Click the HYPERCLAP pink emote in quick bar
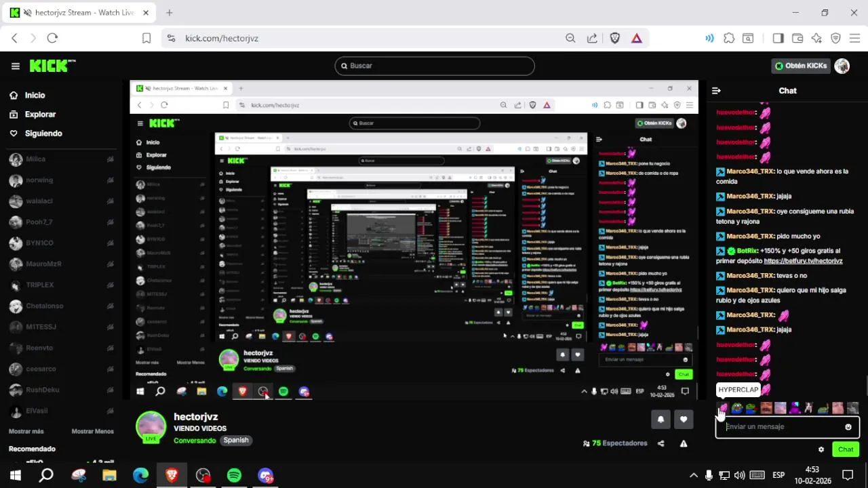This screenshot has width=868, height=488. 723,408
